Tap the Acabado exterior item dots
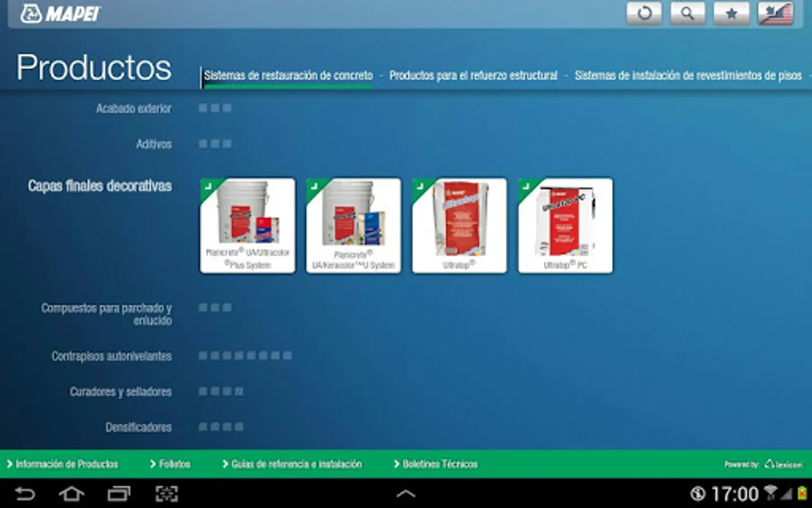The height and width of the screenshot is (508, 812). tap(215, 108)
